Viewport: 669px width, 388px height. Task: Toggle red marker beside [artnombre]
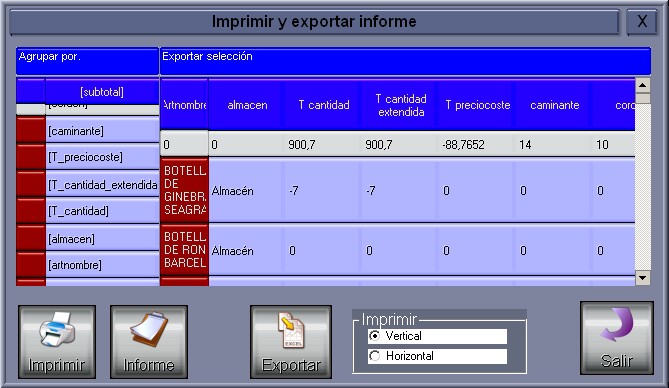(31, 265)
